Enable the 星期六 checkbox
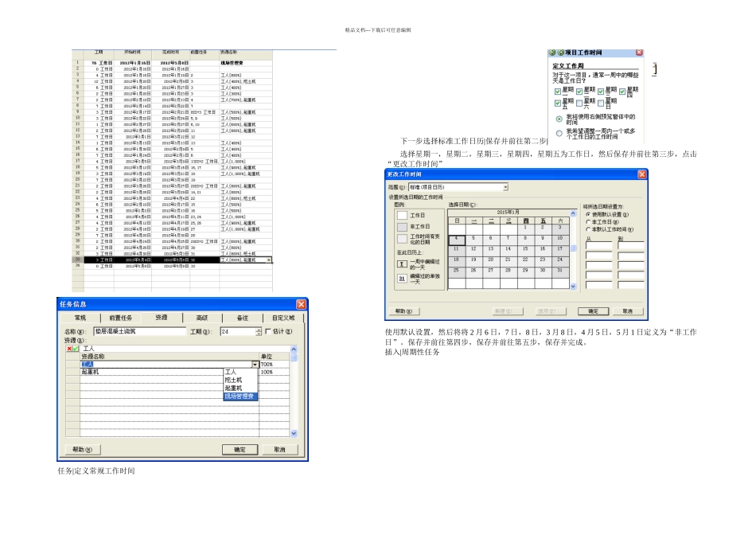 [579, 103]
